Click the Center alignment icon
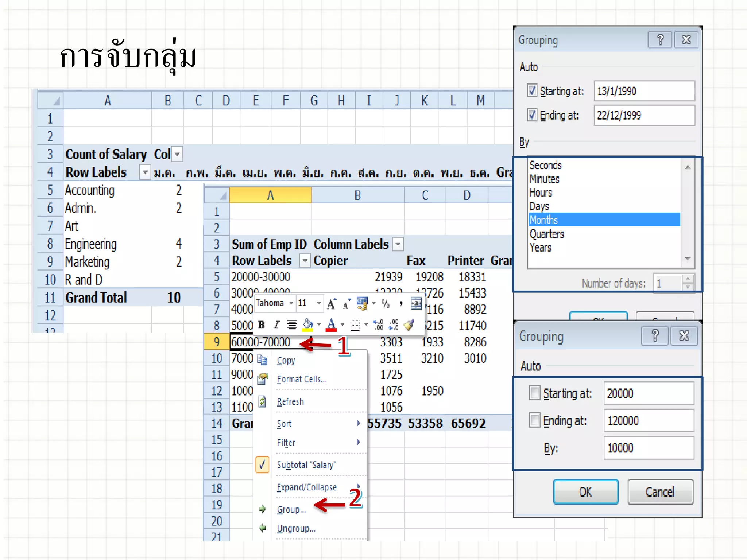 pyautogui.click(x=292, y=325)
